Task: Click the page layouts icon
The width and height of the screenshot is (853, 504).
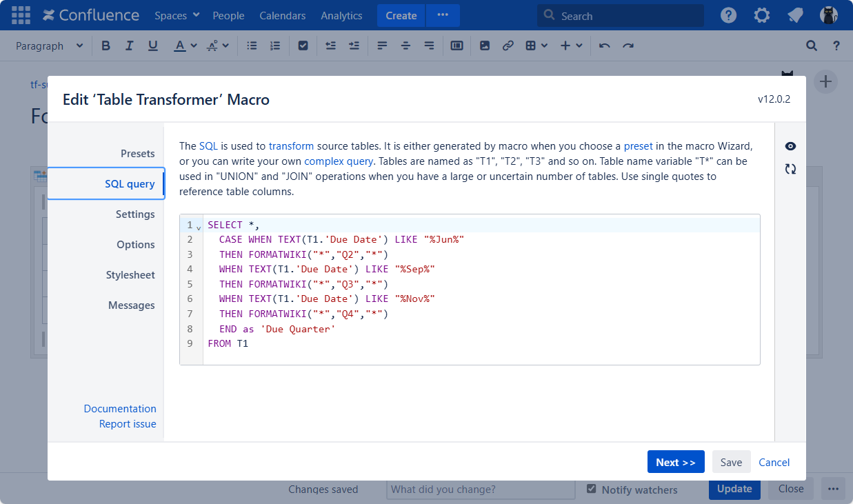Action: coord(456,45)
